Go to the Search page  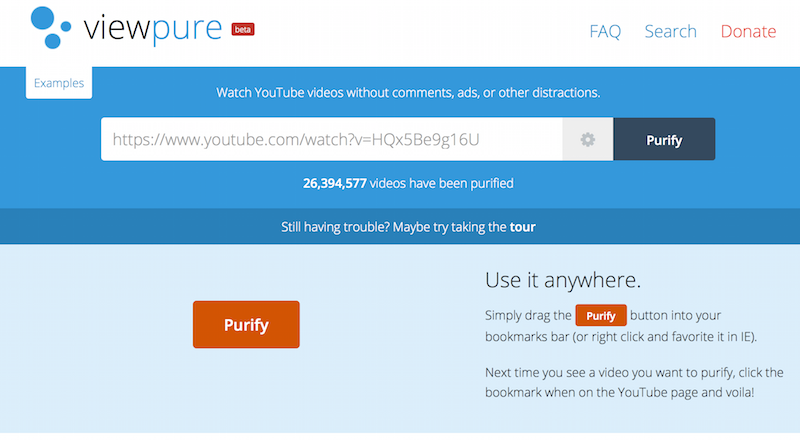tap(670, 31)
